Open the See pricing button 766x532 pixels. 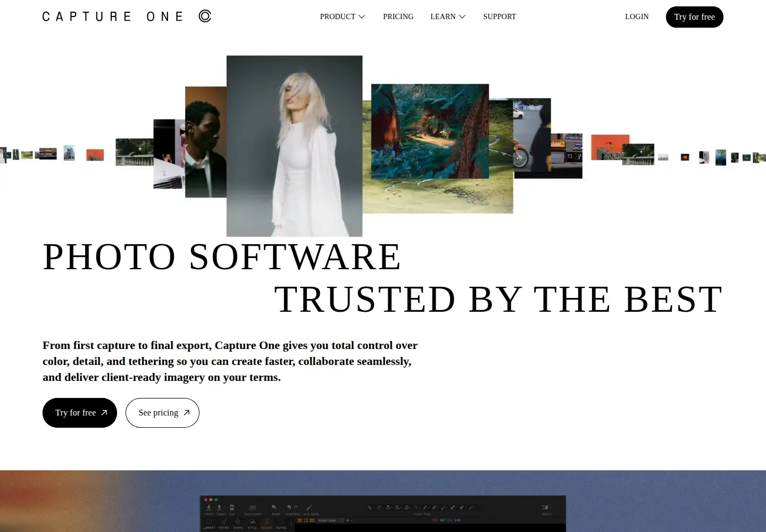tap(162, 413)
